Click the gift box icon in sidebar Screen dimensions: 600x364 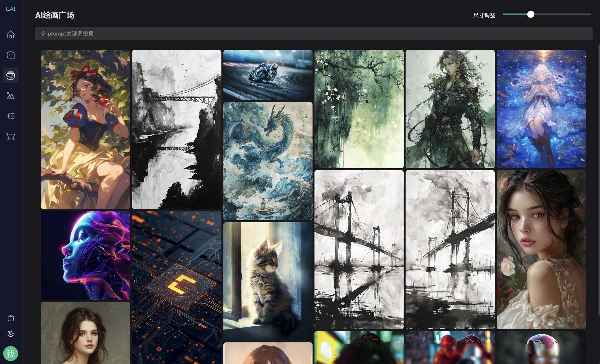tap(11, 318)
